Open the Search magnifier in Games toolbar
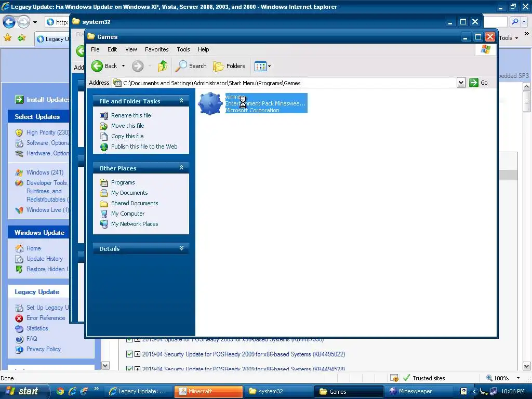 pyautogui.click(x=181, y=66)
